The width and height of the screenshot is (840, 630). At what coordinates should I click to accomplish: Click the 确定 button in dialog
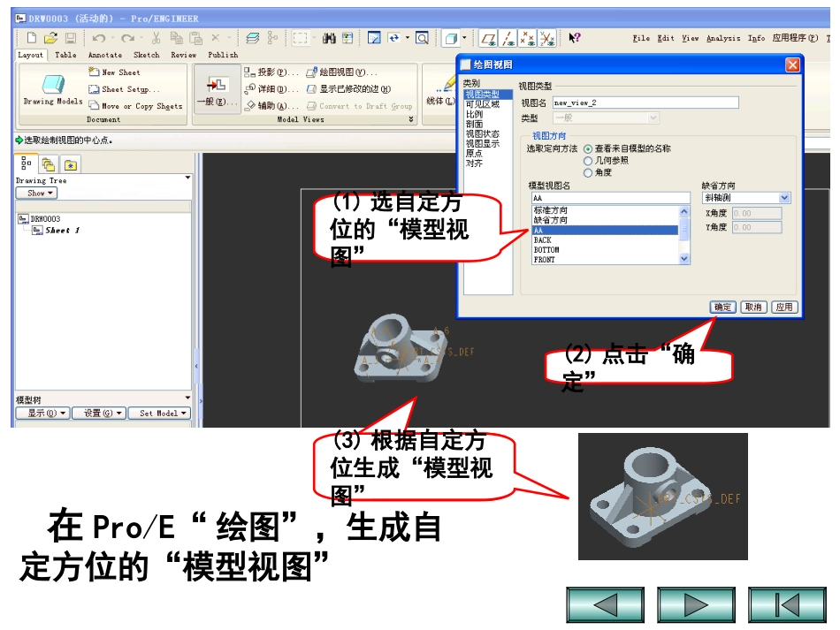click(x=722, y=307)
